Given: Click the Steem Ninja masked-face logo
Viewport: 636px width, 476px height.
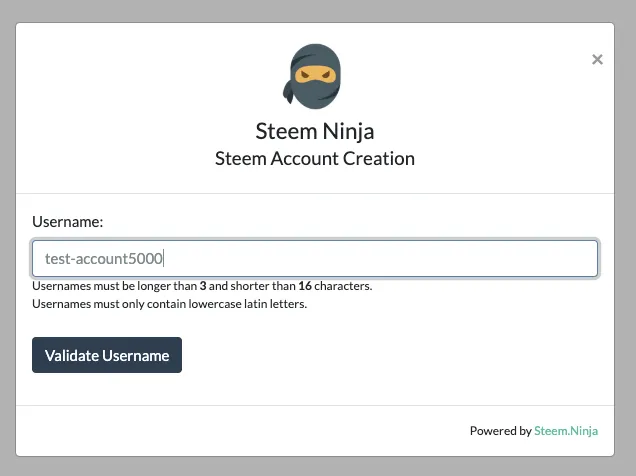Looking at the screenshot, I should click(x=312, y=76).
